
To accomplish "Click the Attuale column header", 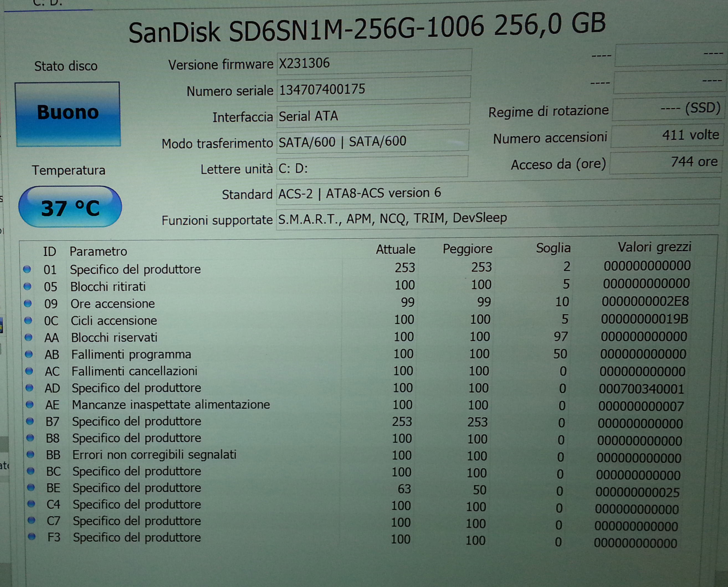I will [396, 249].
